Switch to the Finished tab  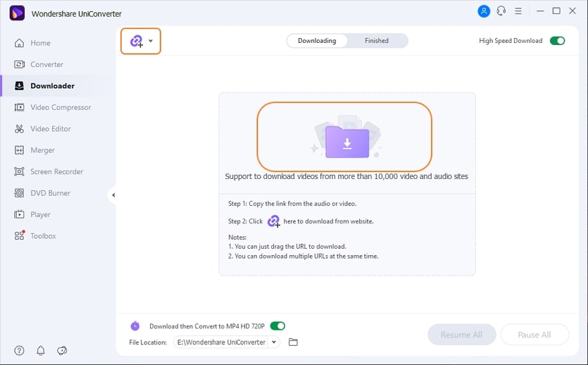tap(376, 41)
